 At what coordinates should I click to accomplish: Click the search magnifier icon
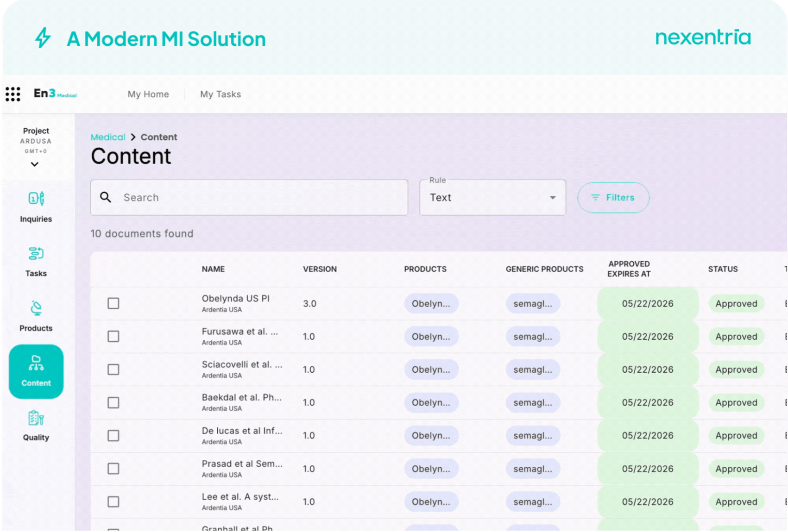pos(106,197)
